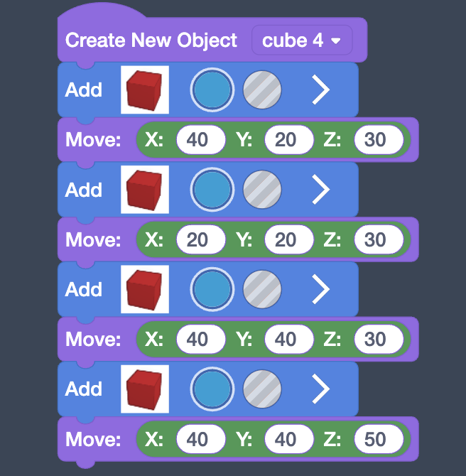Click red cube icon in second Add block
This screenshot has width=466, height=476.
coord(145,190)
